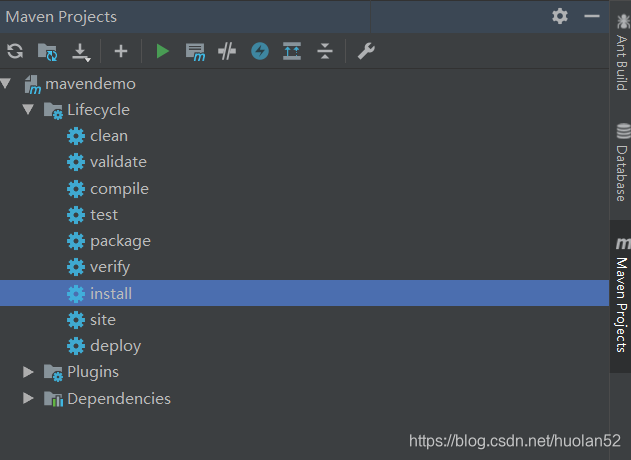This screenshot has height=460, width=631.
Task: Open the Database side tab
Action: tap(622, 163)
